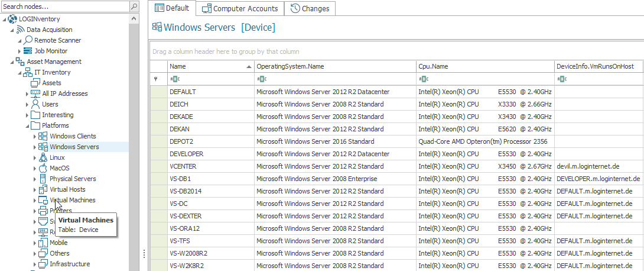Open the Changes tab
644x271 pixels.
(x=311, y=9)
